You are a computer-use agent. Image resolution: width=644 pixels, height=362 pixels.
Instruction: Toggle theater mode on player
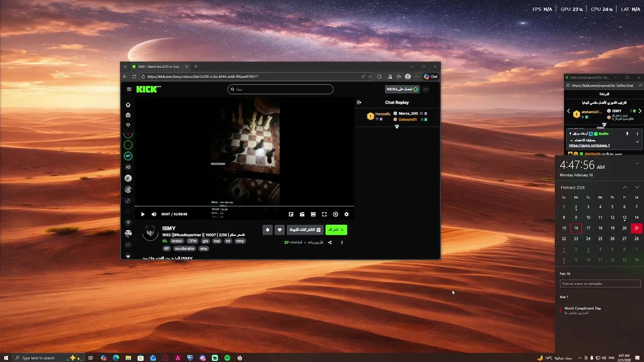click(x=313, y=214)
